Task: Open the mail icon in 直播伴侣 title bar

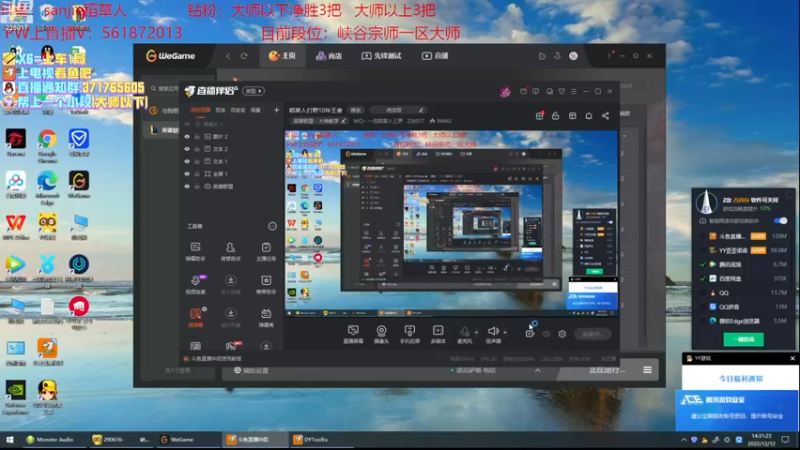Action: (x=523, y=91)
